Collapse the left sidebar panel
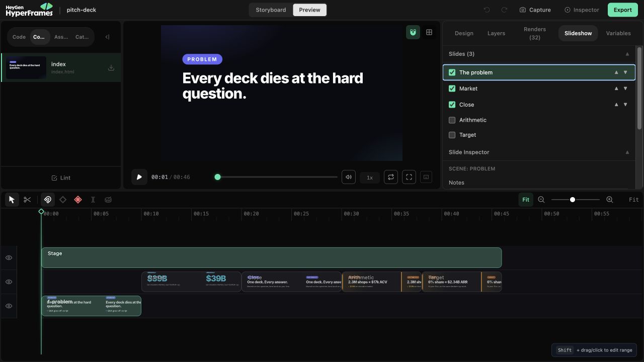The image size is (644, 362). click(x=107, y=37)
